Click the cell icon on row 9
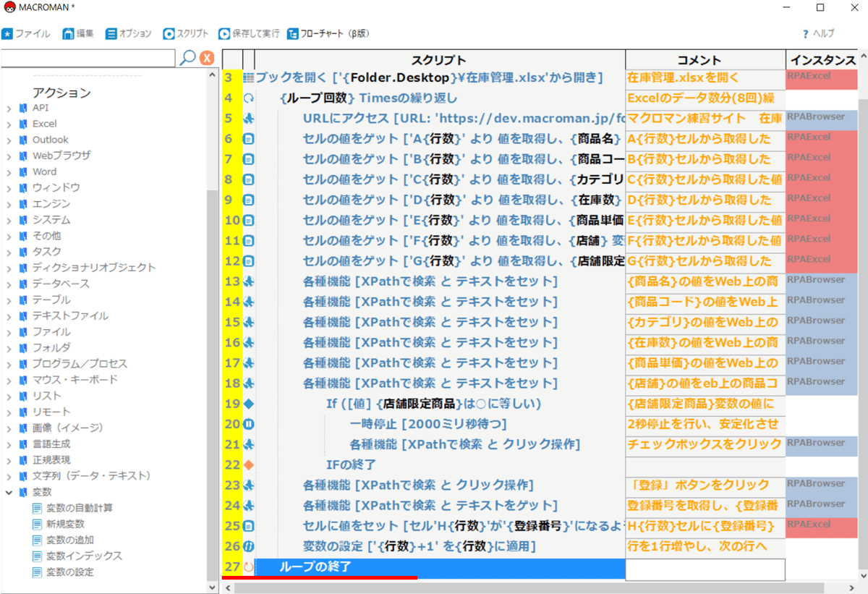Image resolution: width=868 pixels, height=594 pixels. [249, 200]
